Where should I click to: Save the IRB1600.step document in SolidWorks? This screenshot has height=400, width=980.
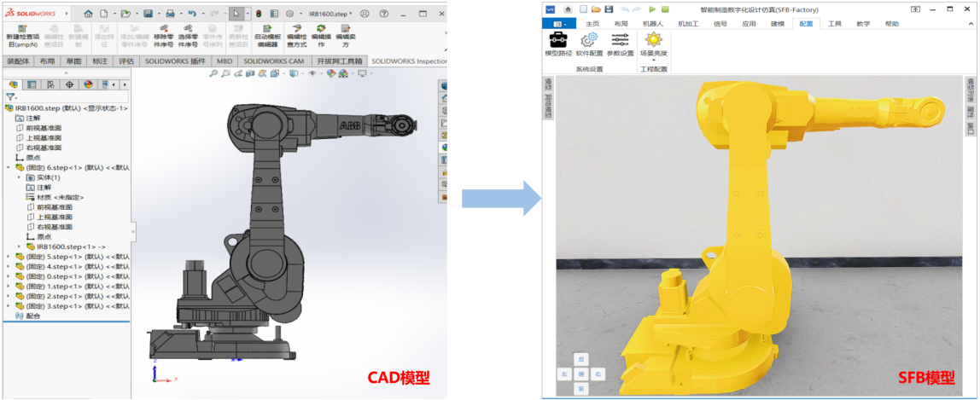149,13
